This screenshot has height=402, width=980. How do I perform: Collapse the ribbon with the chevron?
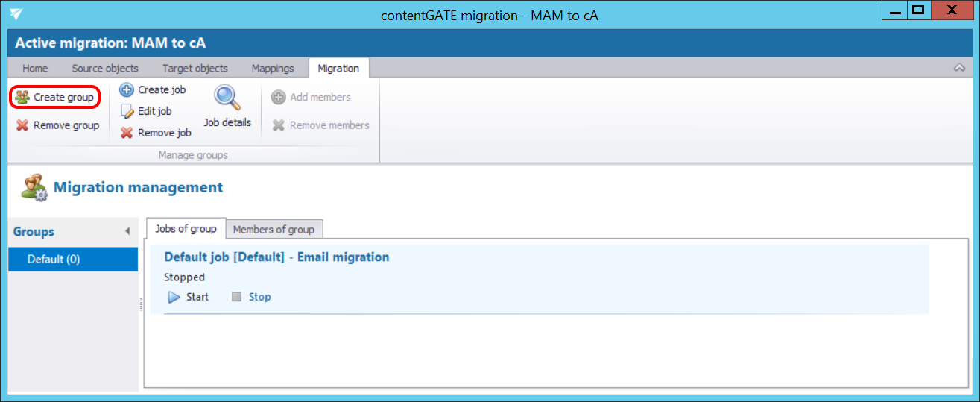(959, 68)
